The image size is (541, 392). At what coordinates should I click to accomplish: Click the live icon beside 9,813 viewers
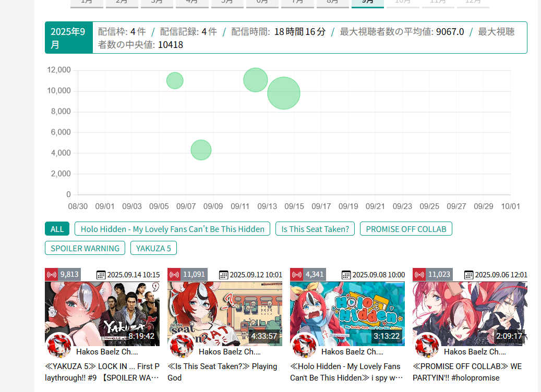[x=52, y=274]
